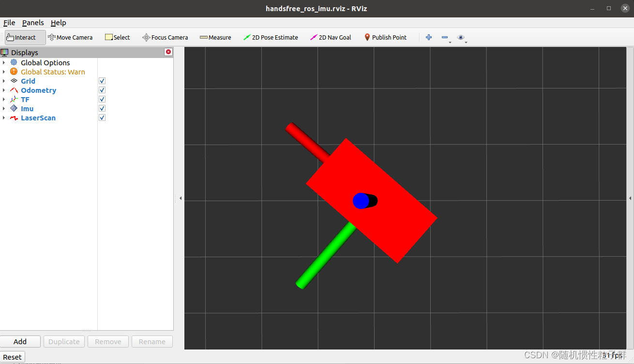Expand the Global Options tree item
The image size is (634, 364).
[4, 62]
